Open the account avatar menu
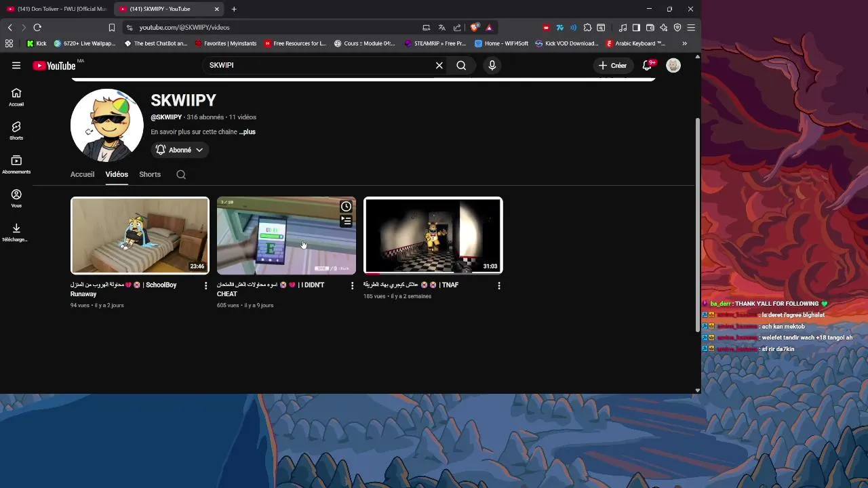 pyautogui.click(x=673, y=65)
